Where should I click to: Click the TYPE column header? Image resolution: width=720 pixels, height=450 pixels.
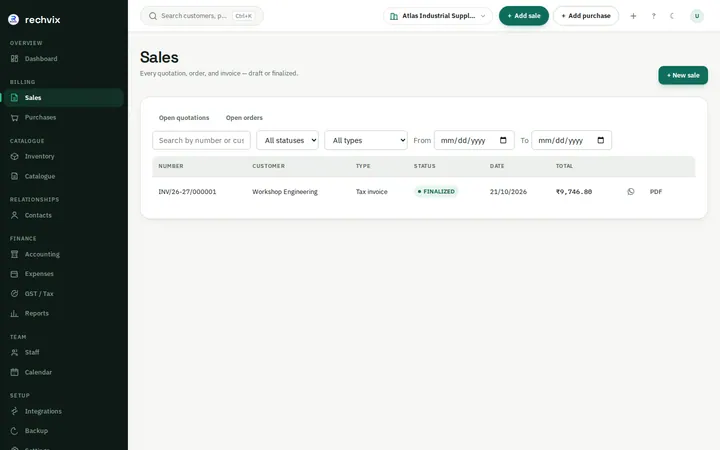click(363, 166)
